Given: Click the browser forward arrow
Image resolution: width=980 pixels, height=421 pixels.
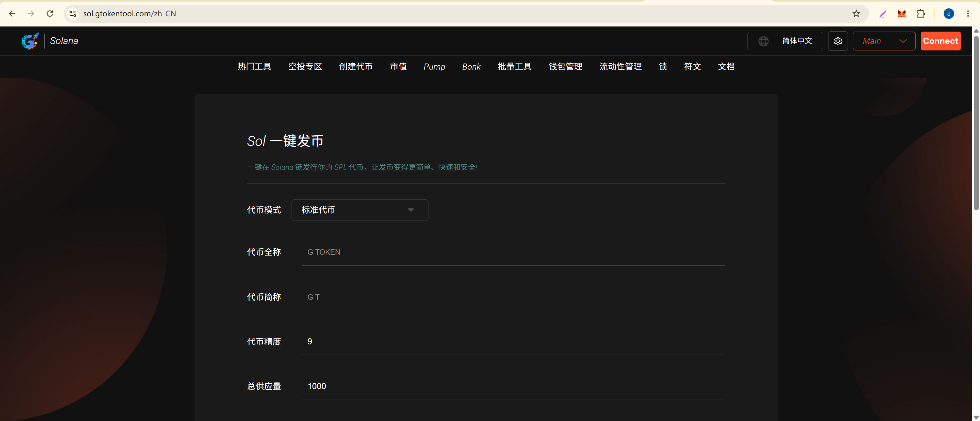Looking at the screenshot, I should pos(31,14).
